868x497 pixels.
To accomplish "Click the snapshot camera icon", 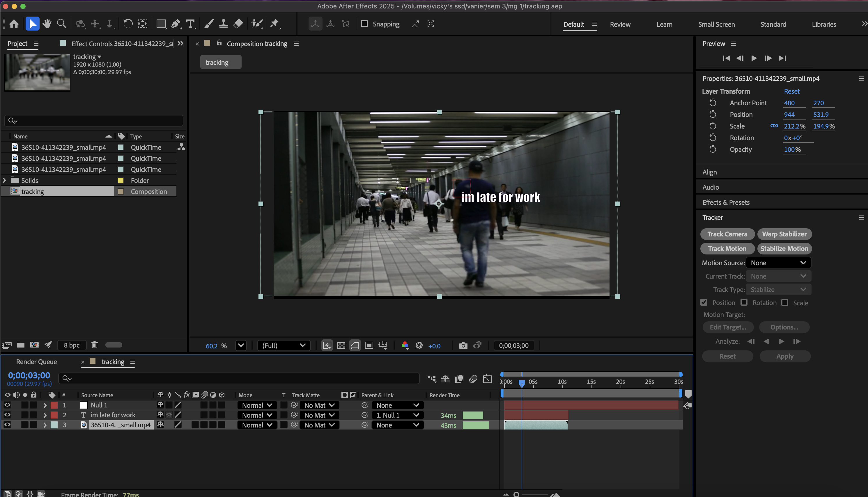I will pyautogui.click(x=463, y=345).
